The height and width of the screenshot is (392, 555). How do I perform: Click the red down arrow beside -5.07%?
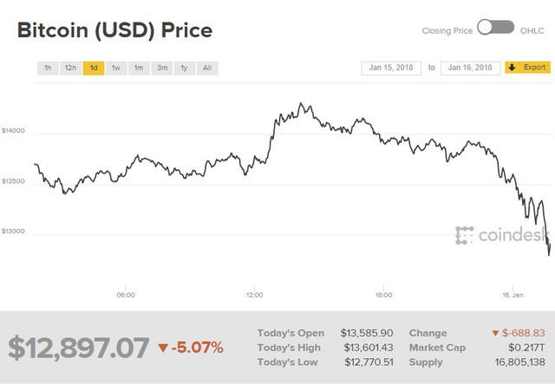pyautogui.click(x=162, y=348)
